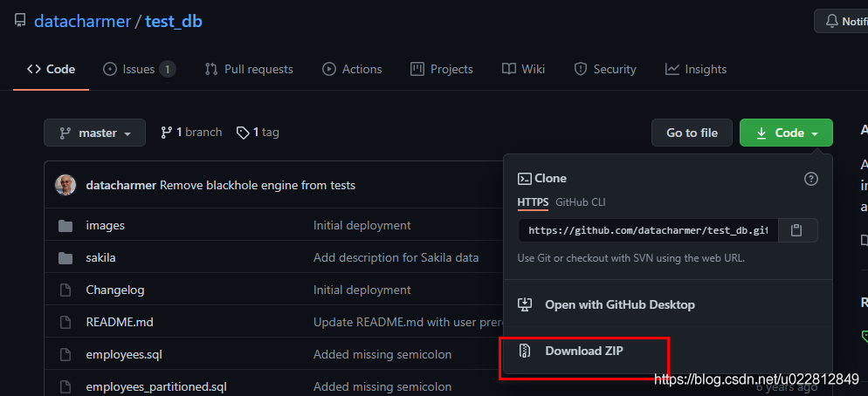The image size is (868, 396).
Task: Click the GitHub Desktop icon
Action: click(x=524, y=304)
